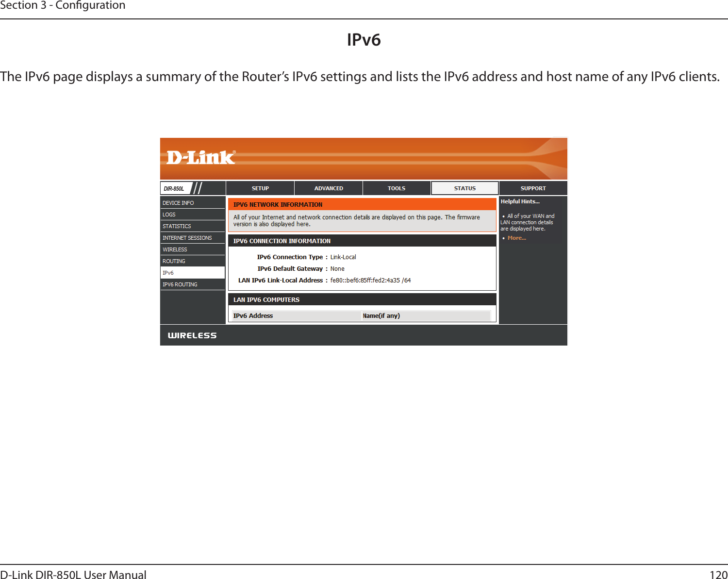Open the ROUTING sidebar page
Screen dimensions: 728x579
(193, 261)
